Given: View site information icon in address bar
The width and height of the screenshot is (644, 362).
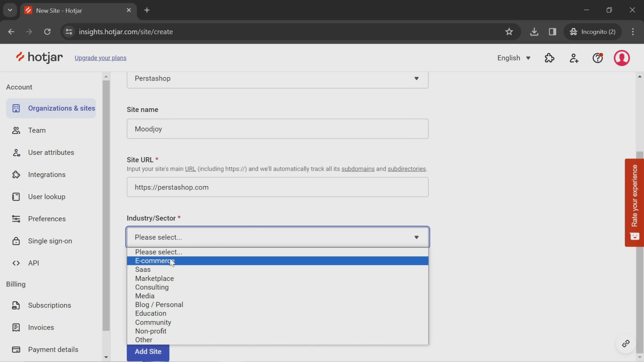Looking at the screenshot, I should pos(69,32).
